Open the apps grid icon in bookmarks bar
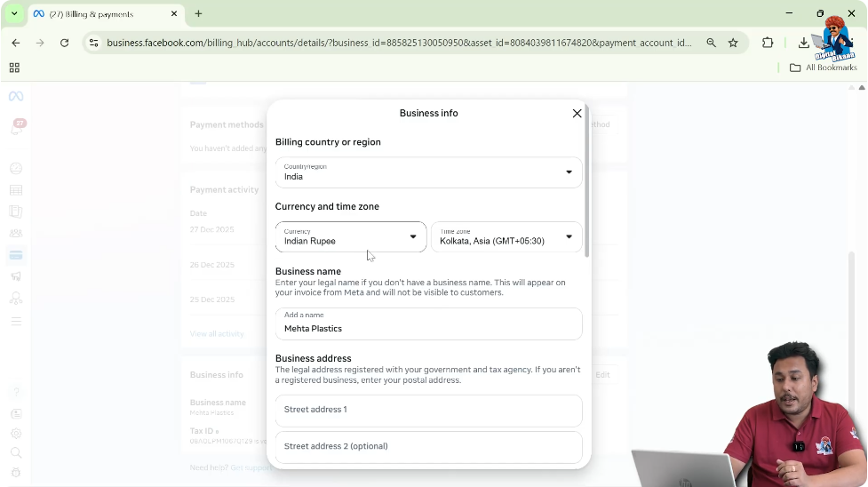Screen dimensions: 868x487 pyautogui.click(x=14, y=68)
